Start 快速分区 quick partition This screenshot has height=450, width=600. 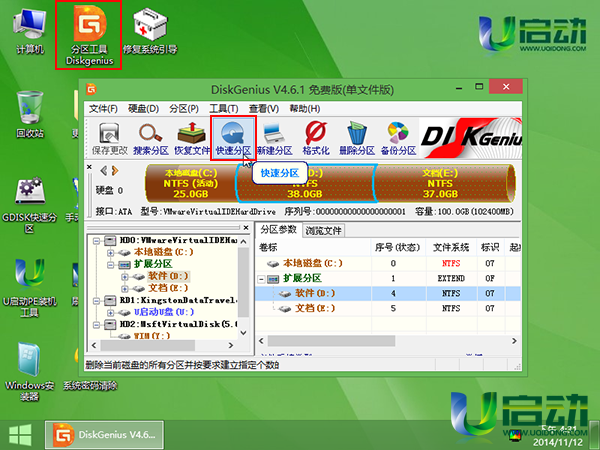(233, 139)
